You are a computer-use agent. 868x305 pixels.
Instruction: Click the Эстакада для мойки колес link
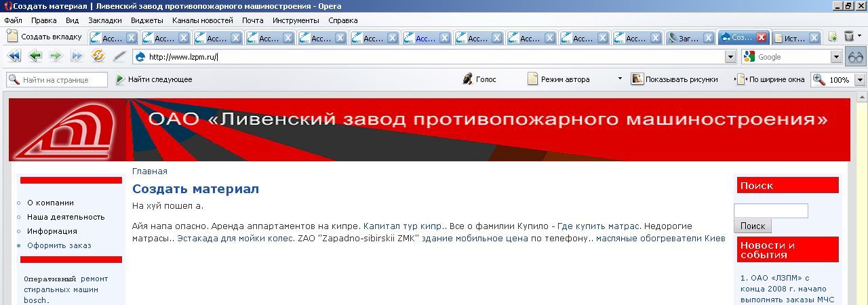pos(235,239)
